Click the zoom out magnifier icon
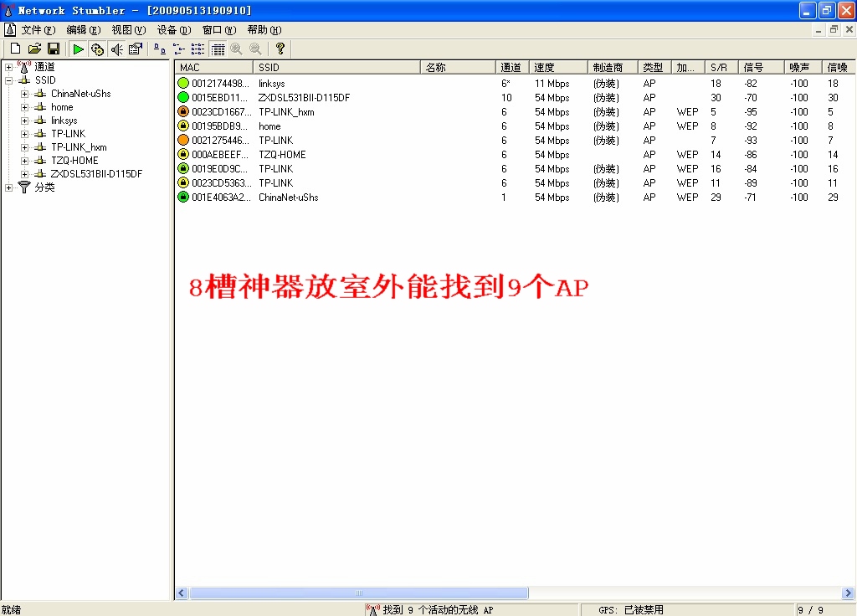857x616 pixels. pyautogui.click(x=255, y=49)
